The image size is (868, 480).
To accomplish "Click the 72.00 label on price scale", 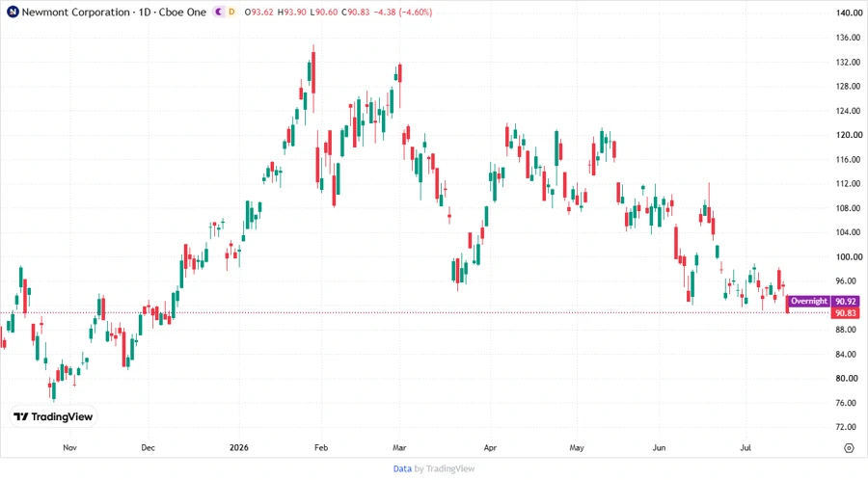I will click(x=849, y=427).
